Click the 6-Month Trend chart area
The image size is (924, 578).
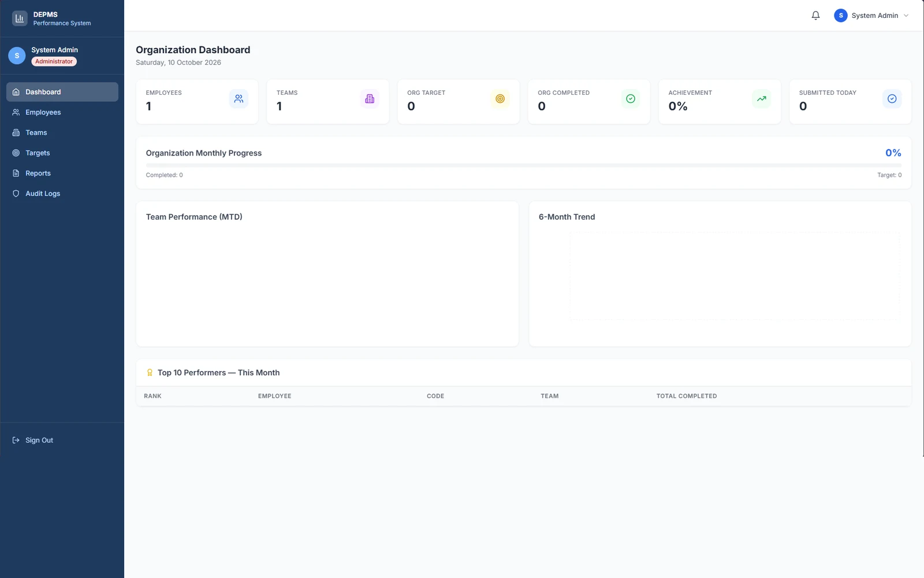click(735, 276)
